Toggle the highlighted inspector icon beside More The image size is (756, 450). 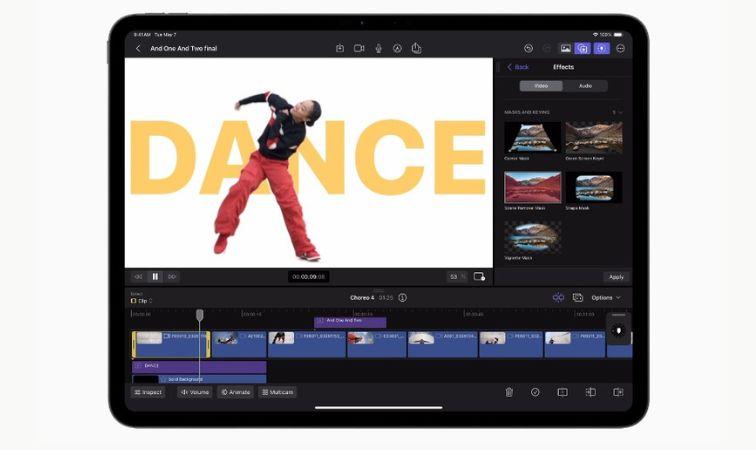pyautogui.click(x=602, y=48)
